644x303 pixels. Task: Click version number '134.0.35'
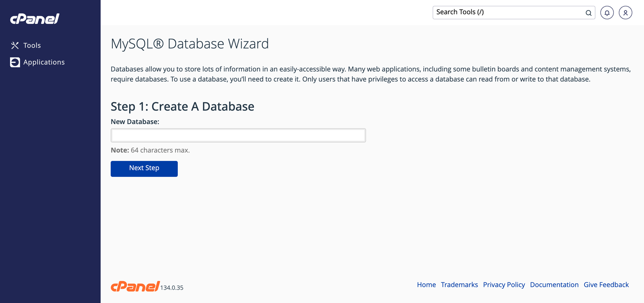[x=172, y=288]
